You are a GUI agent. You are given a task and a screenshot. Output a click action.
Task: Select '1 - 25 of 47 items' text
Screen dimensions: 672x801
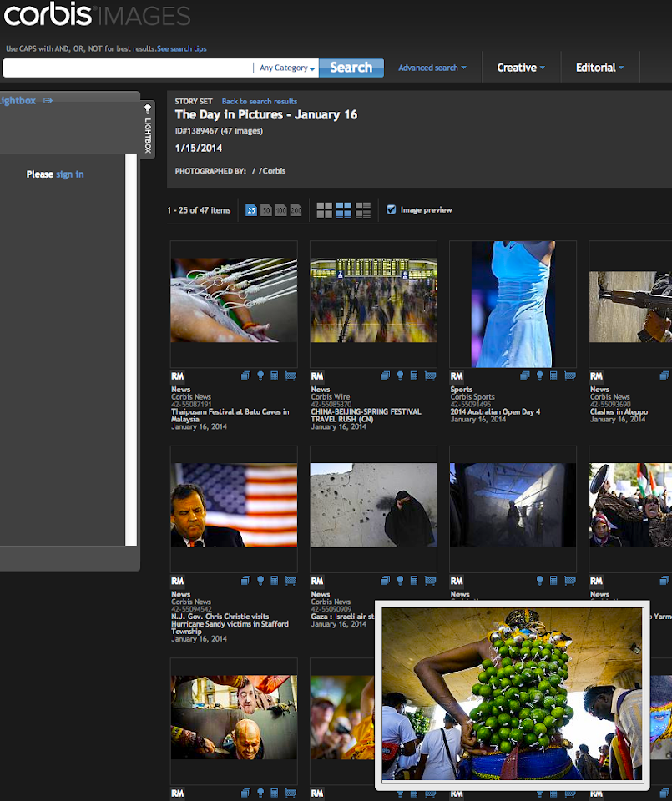coord(199,210)
